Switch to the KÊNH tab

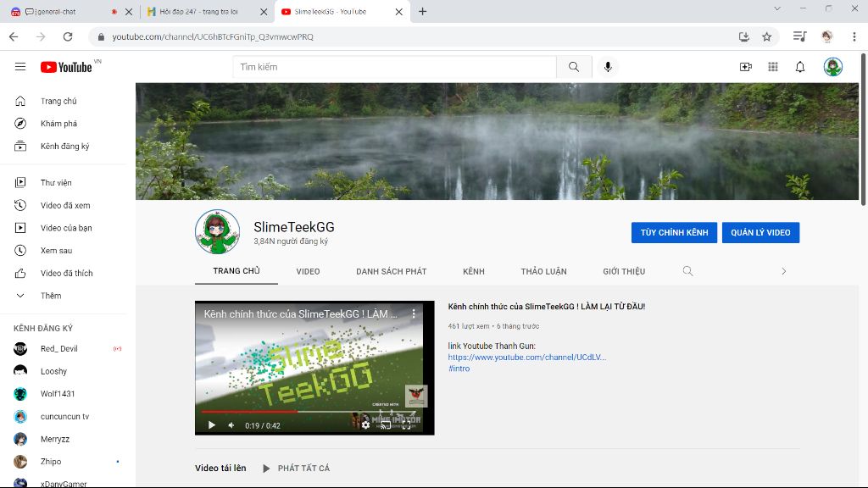(474, 271)
